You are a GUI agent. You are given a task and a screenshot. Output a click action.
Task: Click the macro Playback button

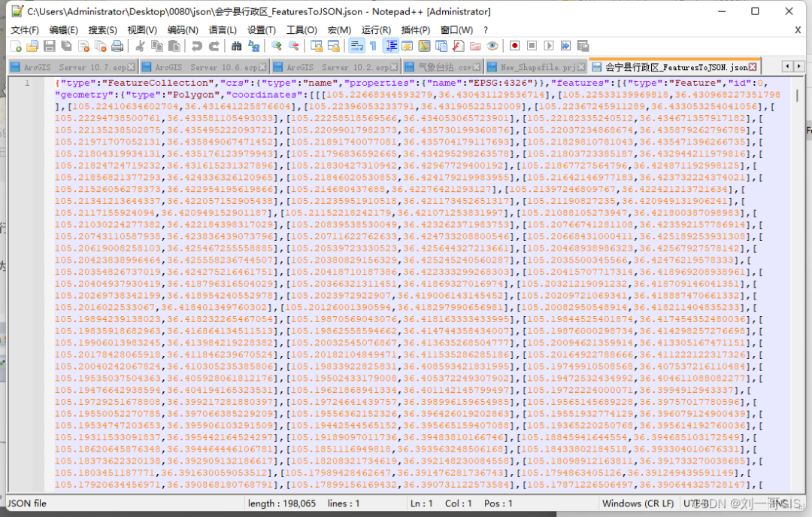pos(549,46)
